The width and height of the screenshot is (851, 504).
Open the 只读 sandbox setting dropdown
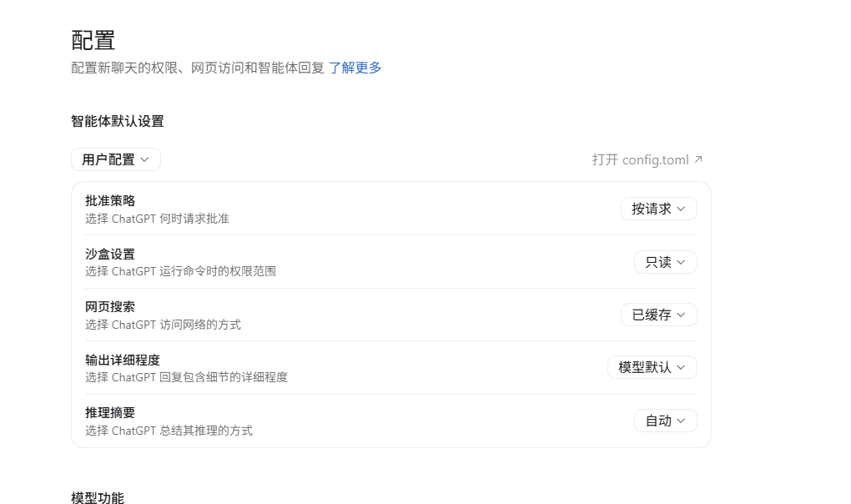click(666, 262)
